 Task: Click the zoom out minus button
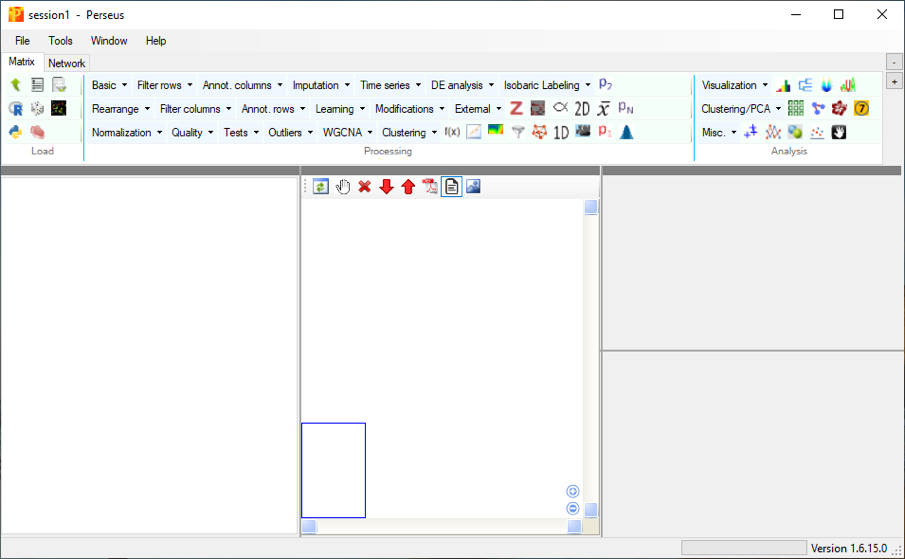[573, 508]
